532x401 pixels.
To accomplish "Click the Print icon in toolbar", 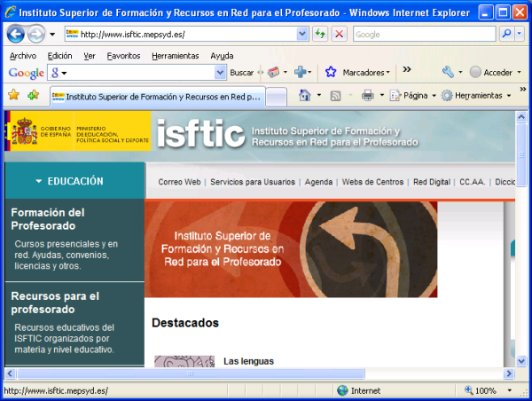I will (x=367, y=95).
